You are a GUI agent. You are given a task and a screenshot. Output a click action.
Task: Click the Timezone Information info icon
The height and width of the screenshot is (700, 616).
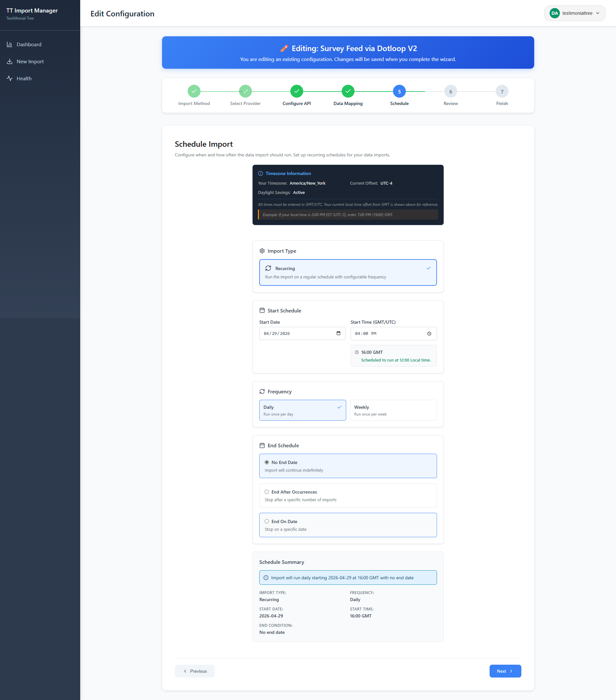[x=261, y=174]
